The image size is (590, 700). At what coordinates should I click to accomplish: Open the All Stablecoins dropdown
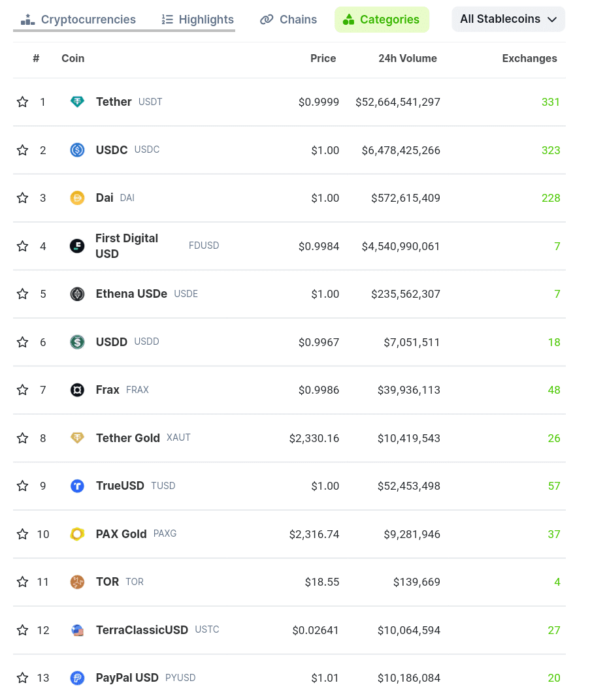point(508,20)
